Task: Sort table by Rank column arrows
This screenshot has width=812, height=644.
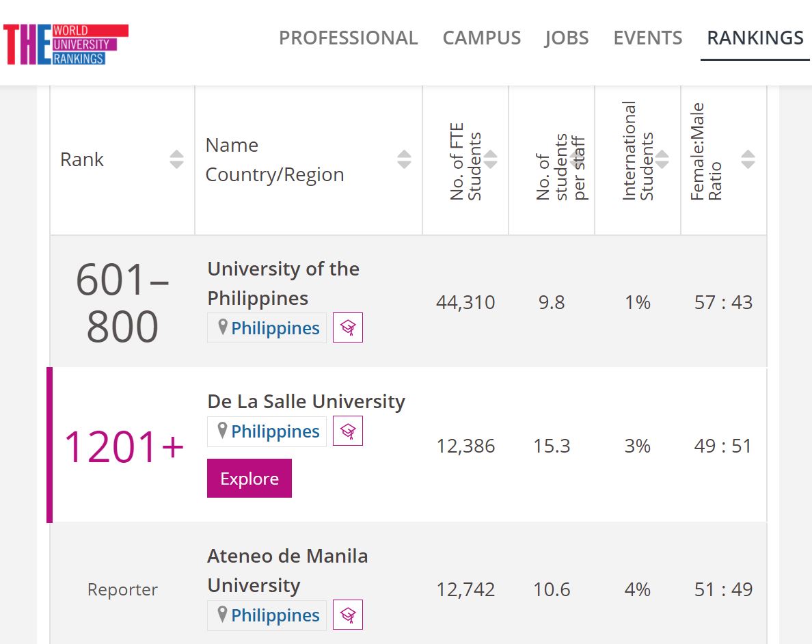Action: 176,159
